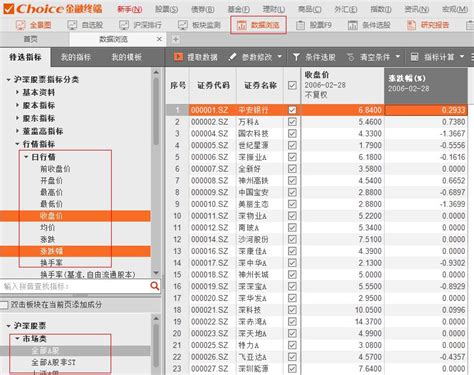Switch to the 首页 tab

31,39
